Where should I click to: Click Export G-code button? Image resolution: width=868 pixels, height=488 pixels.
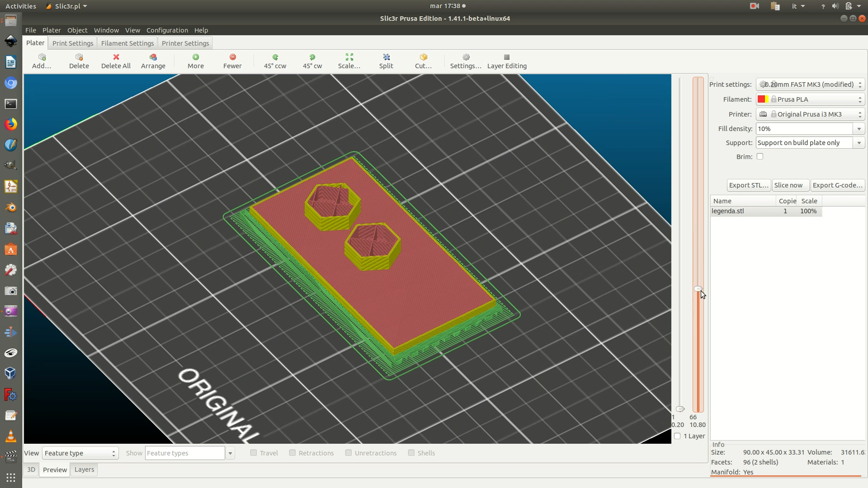837,185
